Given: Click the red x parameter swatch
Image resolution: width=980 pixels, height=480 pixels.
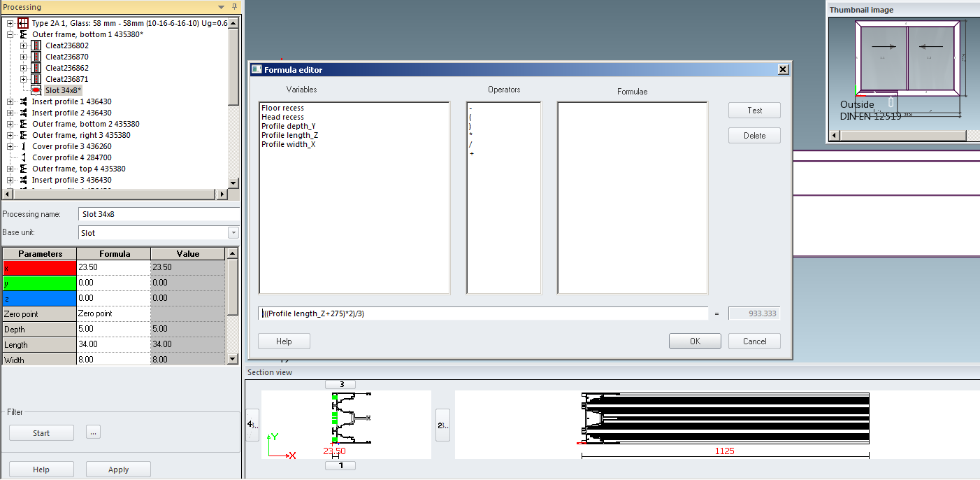Looking at the screenshot, I should [39, 268].
